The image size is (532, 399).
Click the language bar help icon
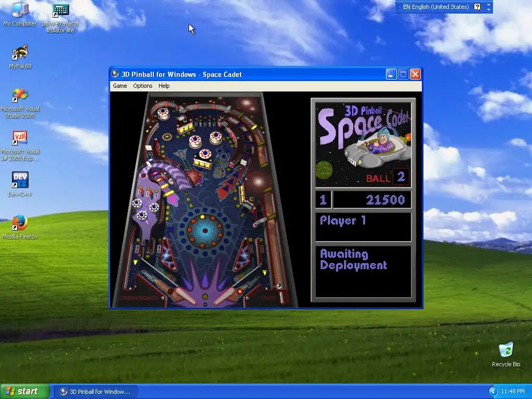click(477, 7)
